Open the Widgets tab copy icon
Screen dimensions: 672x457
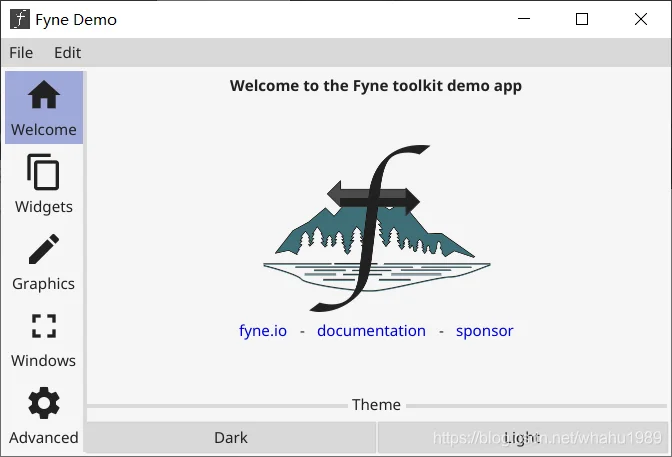[x=43, y=171]
